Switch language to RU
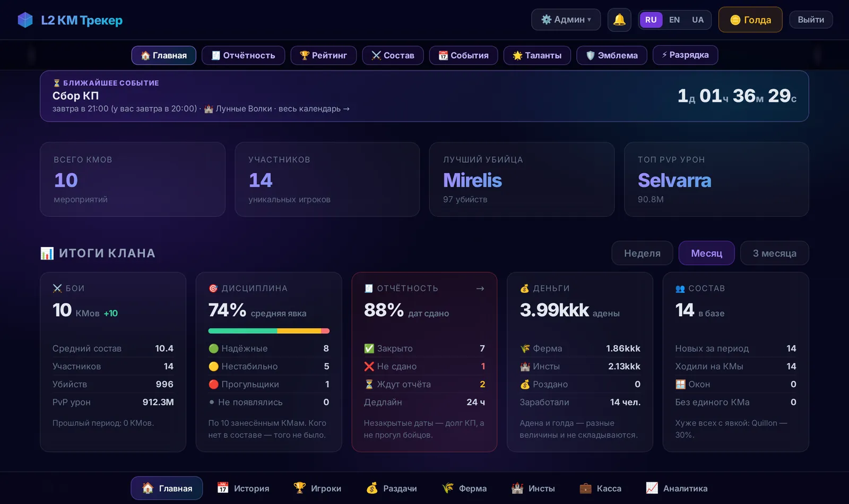The width and height of the screenshot is (849, 504). pyautogui.click(x=651, y=20)
